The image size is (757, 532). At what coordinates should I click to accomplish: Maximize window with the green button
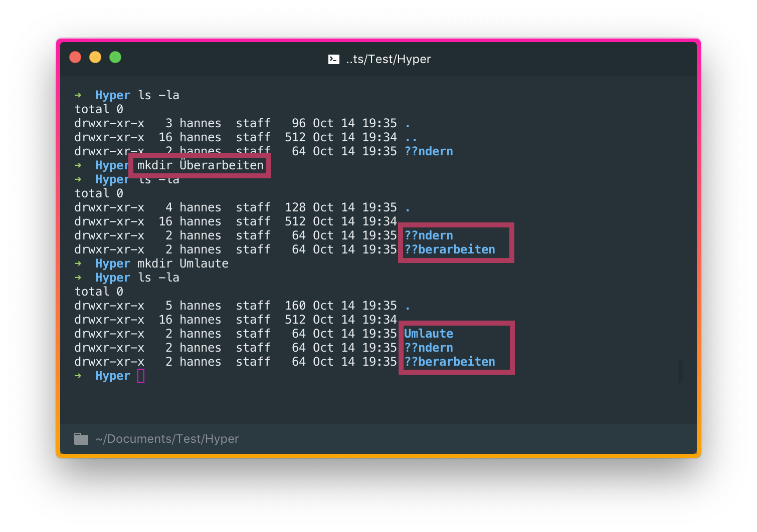(115, 57)
